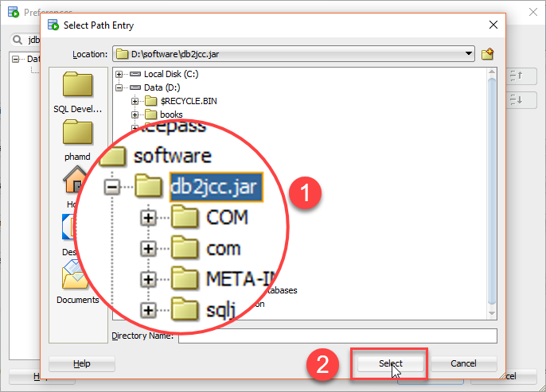Open the phamd shortcut folder
Viewport: 546px width, 392px height.
(x=77, y=140)
